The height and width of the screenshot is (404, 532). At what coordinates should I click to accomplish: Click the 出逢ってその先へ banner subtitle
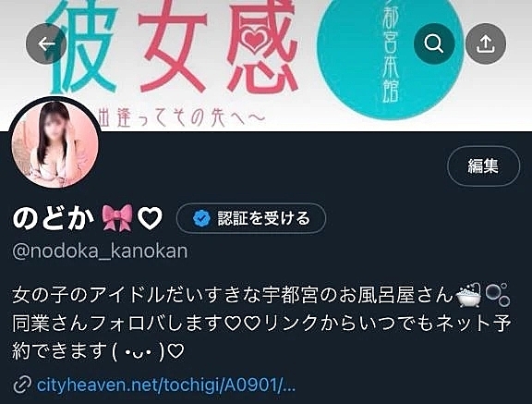(x=180, y=117)
